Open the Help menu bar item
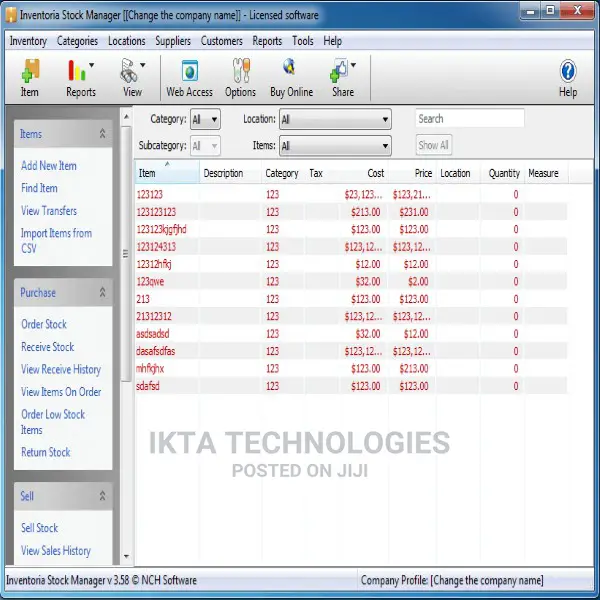The width and height of the screenshot is (600, 600). [x=333, y=41]
